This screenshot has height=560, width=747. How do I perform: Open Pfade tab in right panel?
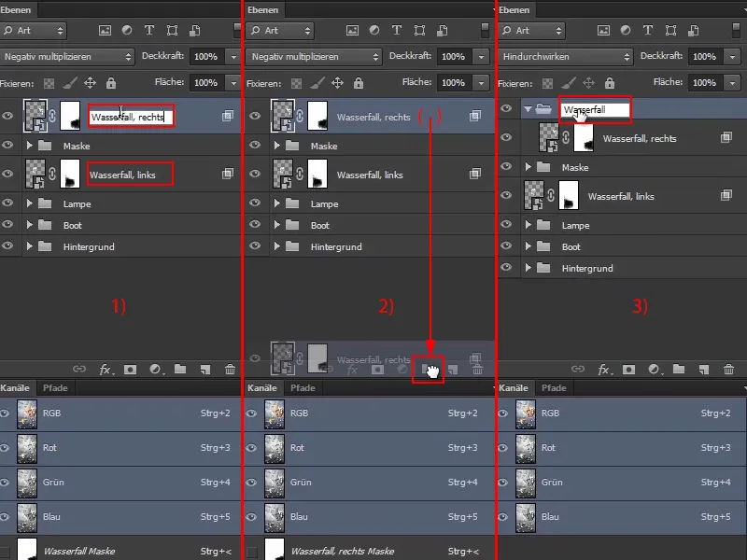(x=554, y=387)
